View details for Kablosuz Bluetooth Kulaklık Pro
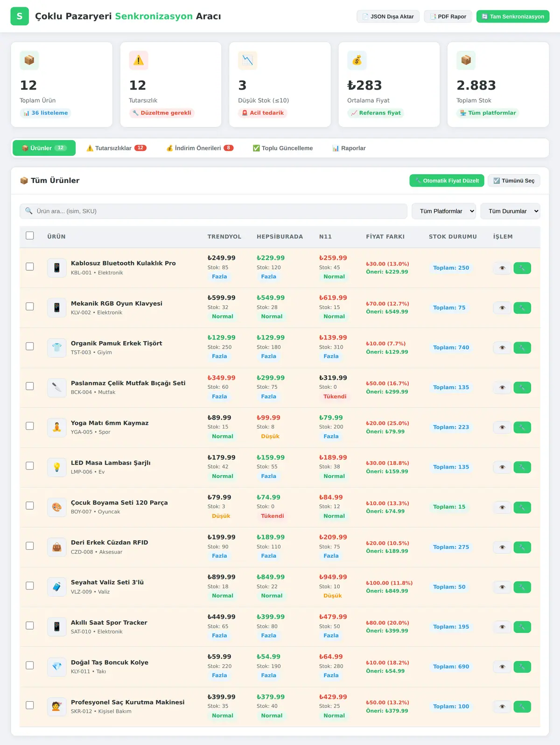This screenshot has width=560, height=745. point(502,268)
